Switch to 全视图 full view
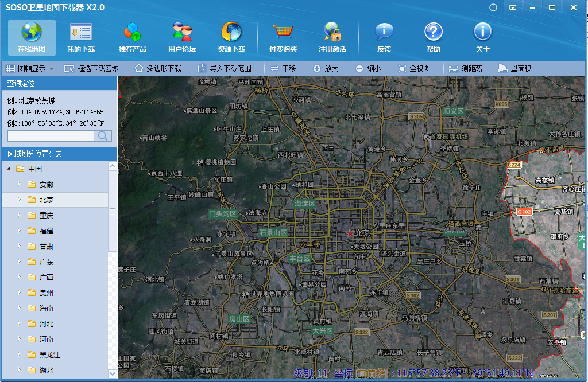This screenshot has width=588, height=382. (415, 68)
